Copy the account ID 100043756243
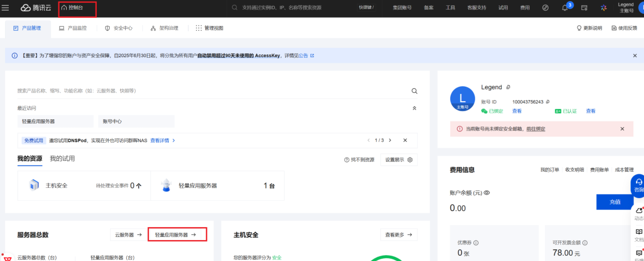The height and width of the screenshot is (261, 644). tap(547, 102)
